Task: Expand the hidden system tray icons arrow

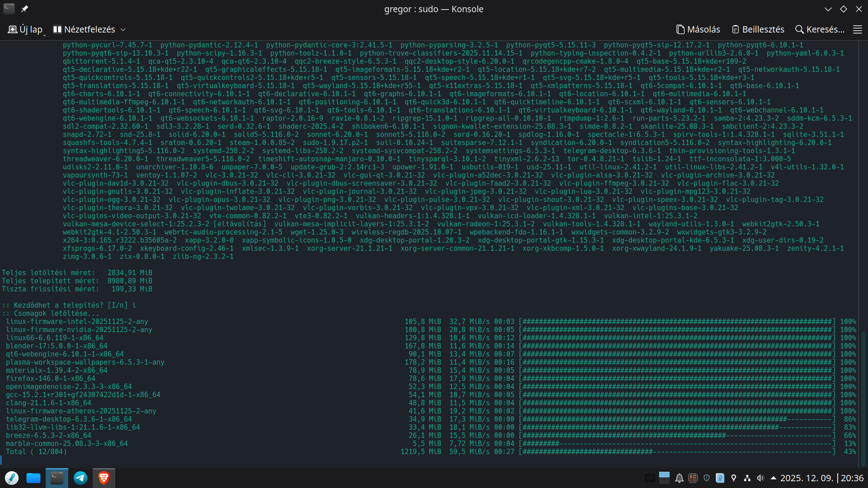Action: tap(774, 478)
